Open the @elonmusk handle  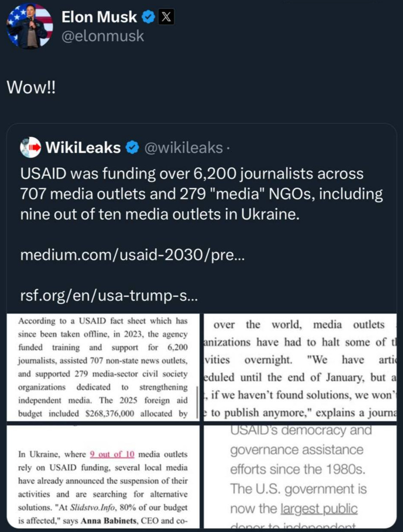103,37
